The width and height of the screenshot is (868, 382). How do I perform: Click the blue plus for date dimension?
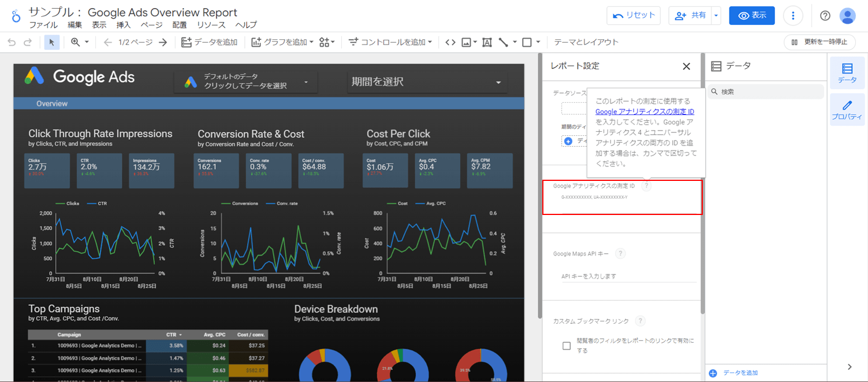tap(568, 141)
